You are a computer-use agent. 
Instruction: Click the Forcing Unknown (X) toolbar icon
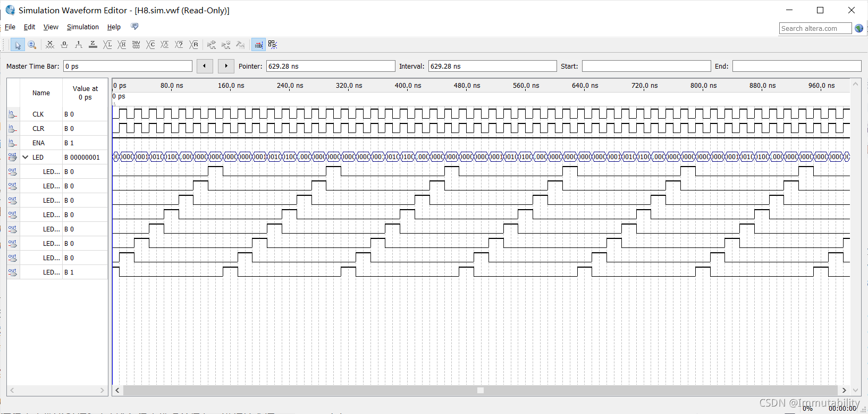tap(50, 45)
